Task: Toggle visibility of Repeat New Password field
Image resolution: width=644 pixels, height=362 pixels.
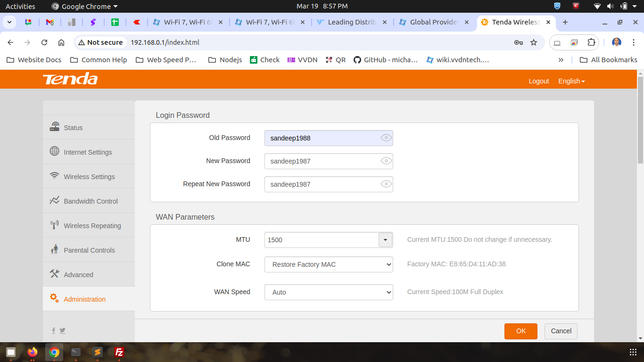Action: 386,184
